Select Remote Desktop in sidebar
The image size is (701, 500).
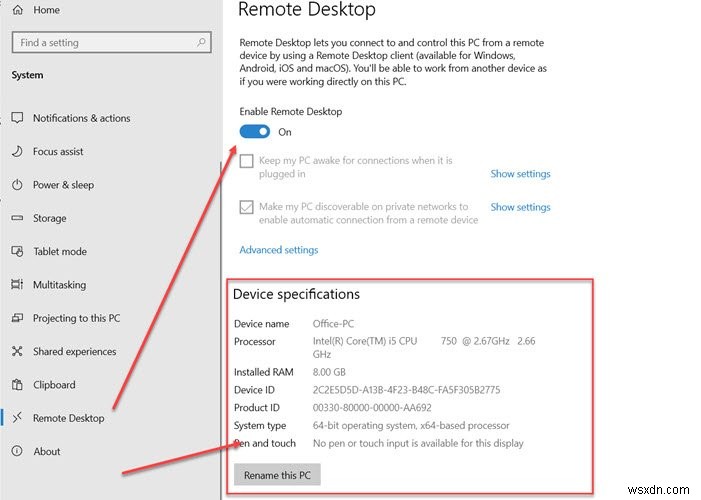pyautogui.click(x=69, y=418)
